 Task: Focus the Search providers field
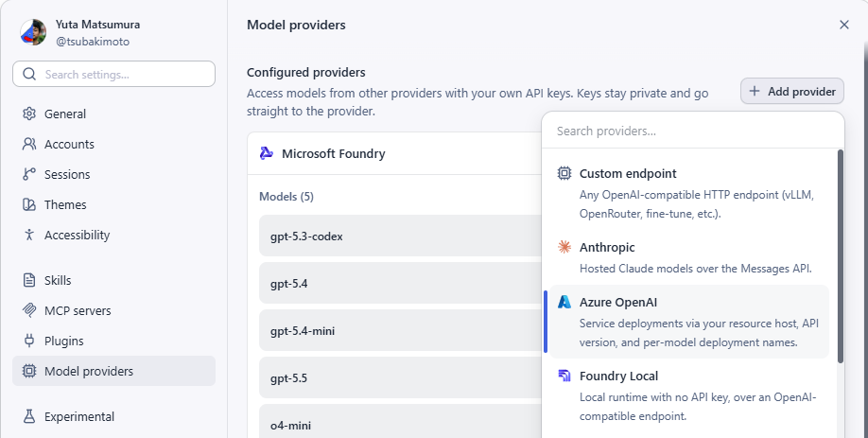pos(693,131)
